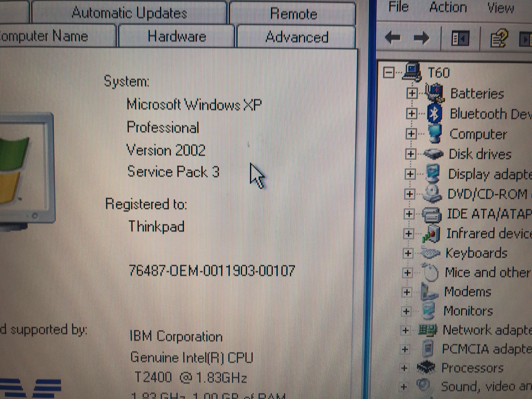Select the Batteries tree label

tap(477, 93)
